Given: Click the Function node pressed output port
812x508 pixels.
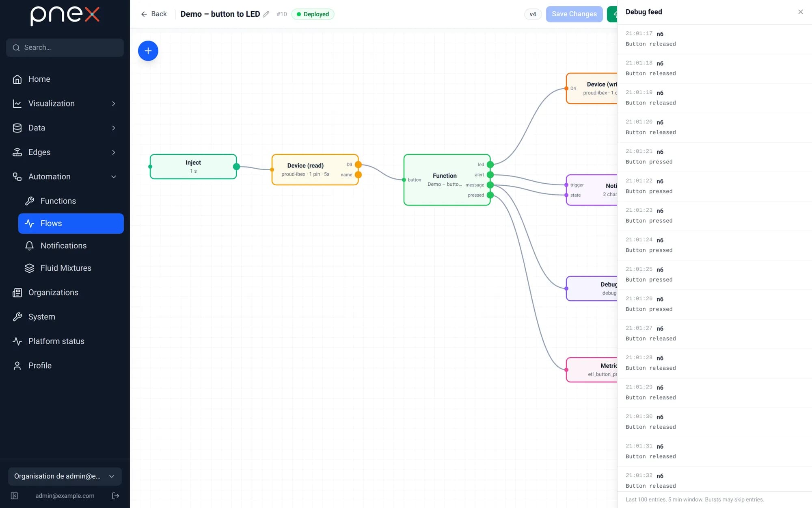Looking at the screenshot, I should [490, 195].
